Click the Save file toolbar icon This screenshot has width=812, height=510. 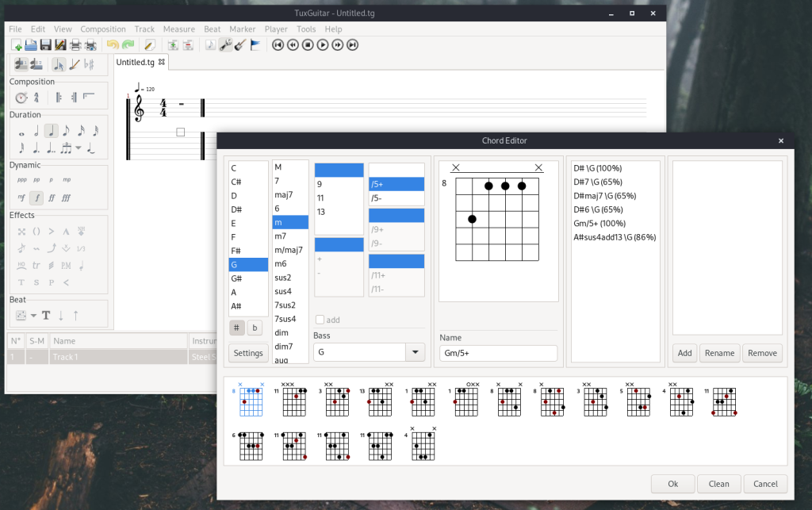click(45, 45)
